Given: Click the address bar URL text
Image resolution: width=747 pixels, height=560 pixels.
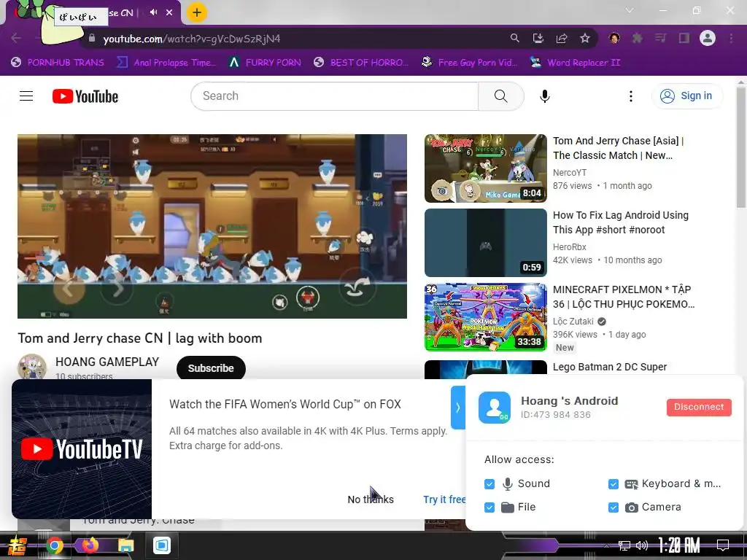Looking at the screenshot, I should 192,39.
